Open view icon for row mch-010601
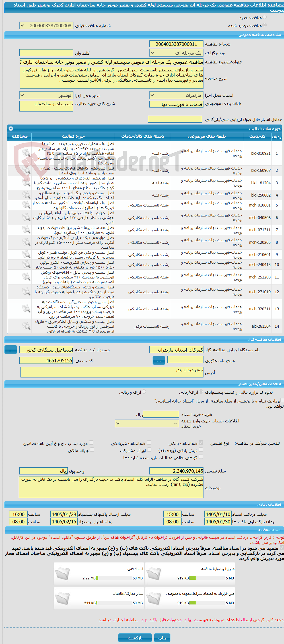The height and width of the screenshot is (644, 284). (x=26, y=205)
